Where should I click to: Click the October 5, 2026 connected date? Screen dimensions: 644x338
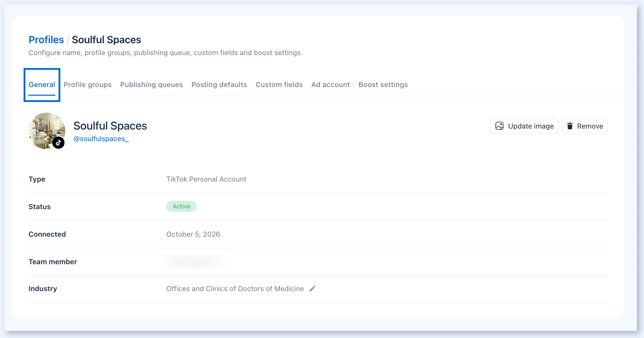tap(193, 234)
